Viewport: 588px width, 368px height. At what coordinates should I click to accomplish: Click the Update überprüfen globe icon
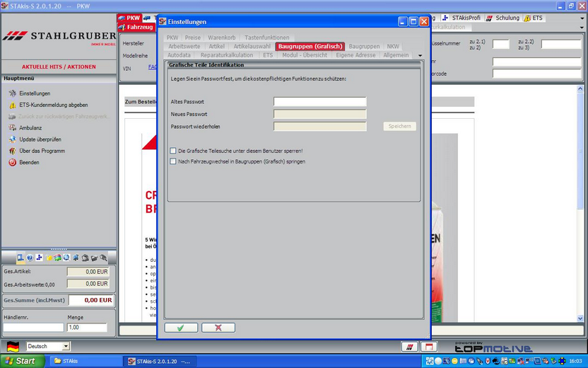(13, 139)
